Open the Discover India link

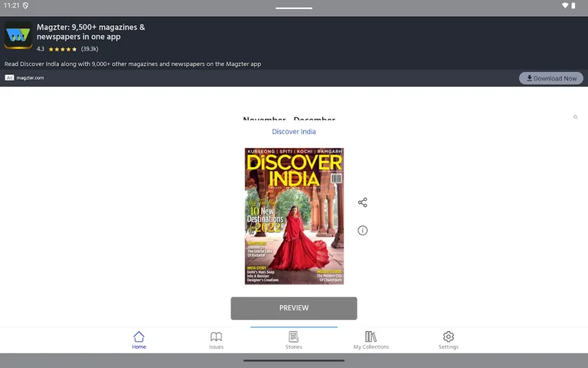point(294,131)
